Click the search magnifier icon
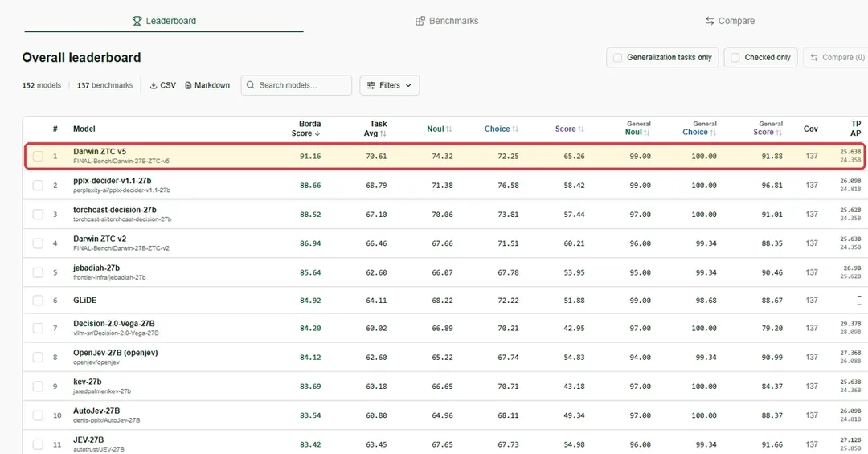The image size is (868, 454). coord(251,85)
